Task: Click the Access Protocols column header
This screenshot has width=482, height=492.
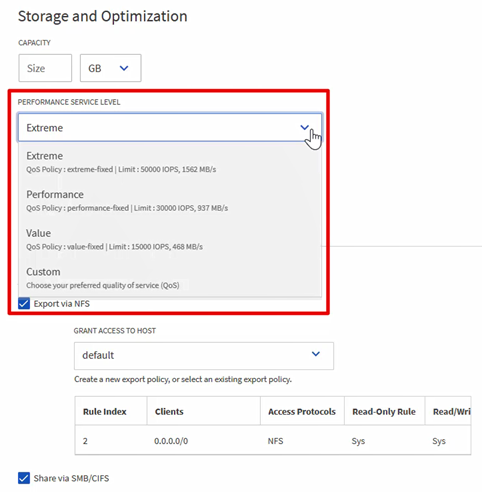Action: 302,412
